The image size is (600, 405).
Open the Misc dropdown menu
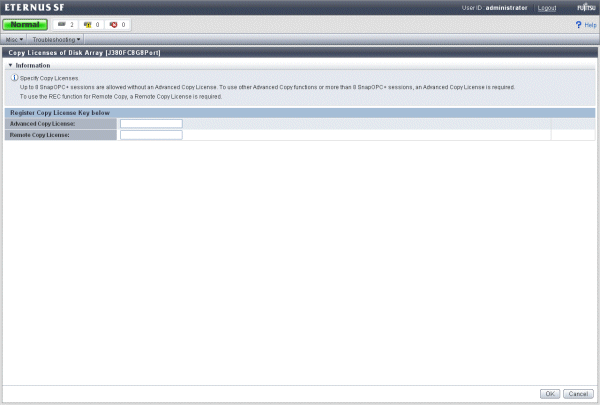pos(14,39)
